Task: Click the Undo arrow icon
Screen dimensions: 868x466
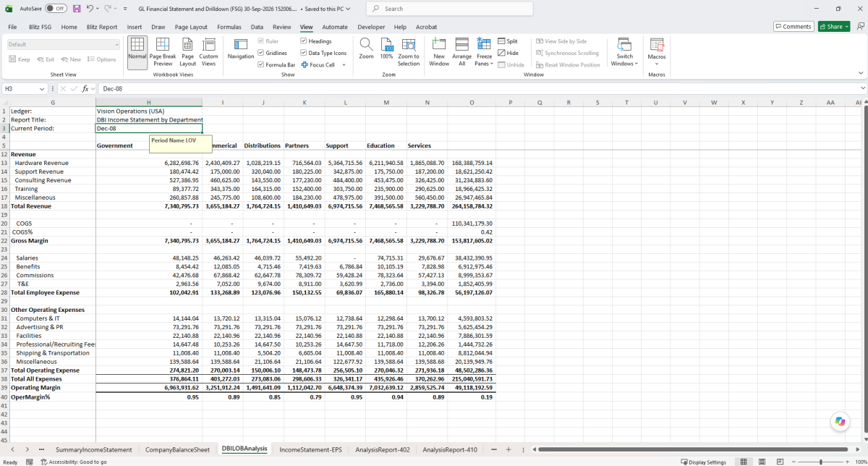Action: 90,9
